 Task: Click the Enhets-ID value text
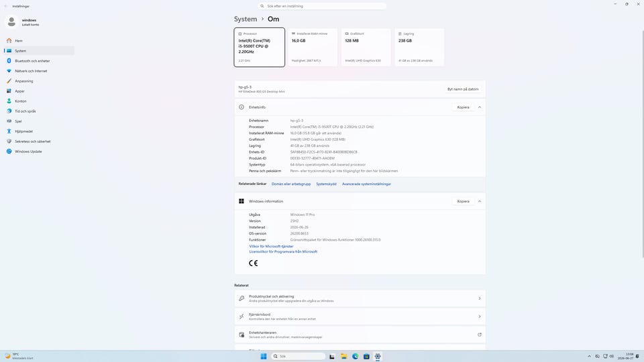coord(323,152)
